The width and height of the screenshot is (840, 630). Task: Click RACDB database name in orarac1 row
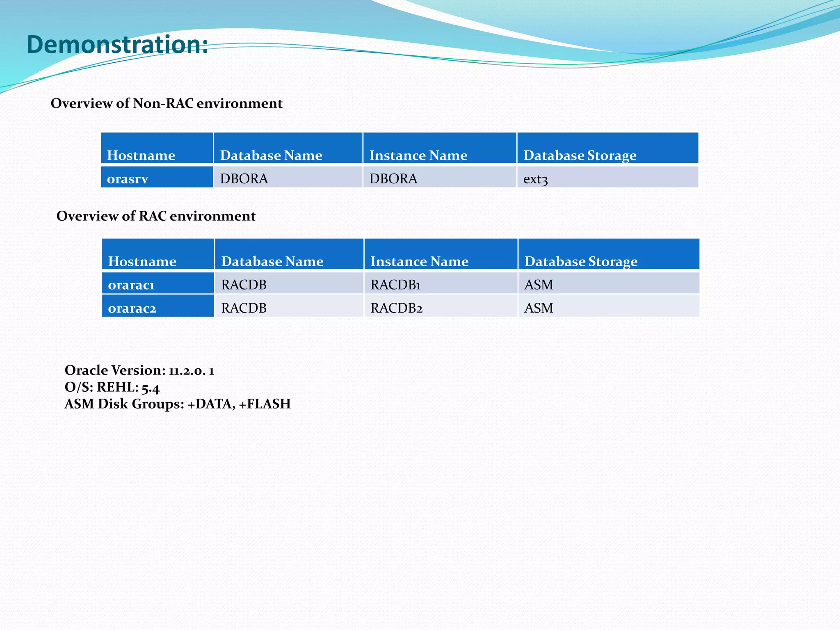click(x=244, y=285)
